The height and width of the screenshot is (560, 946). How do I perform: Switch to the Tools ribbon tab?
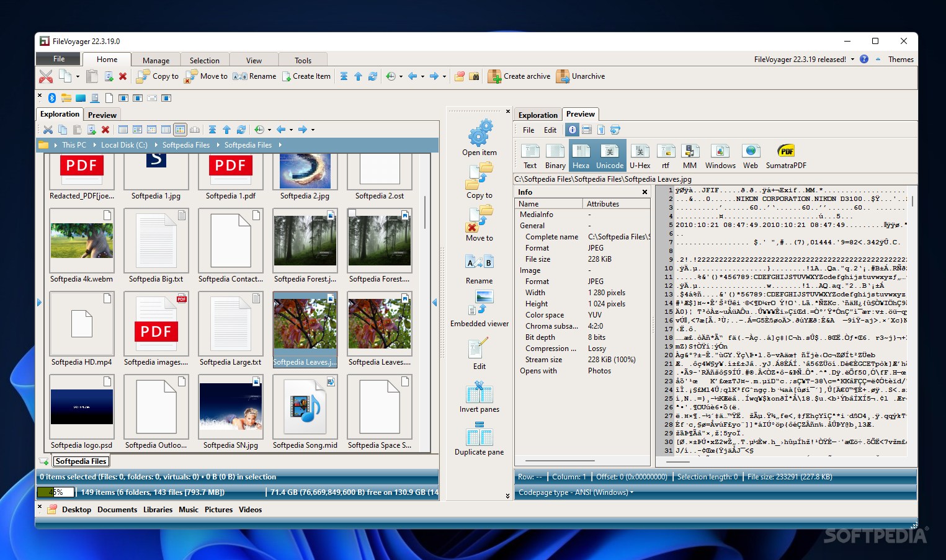303,60
